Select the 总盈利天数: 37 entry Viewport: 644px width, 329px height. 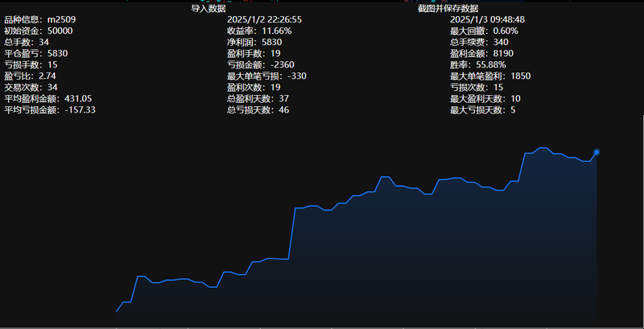[258, 98]
